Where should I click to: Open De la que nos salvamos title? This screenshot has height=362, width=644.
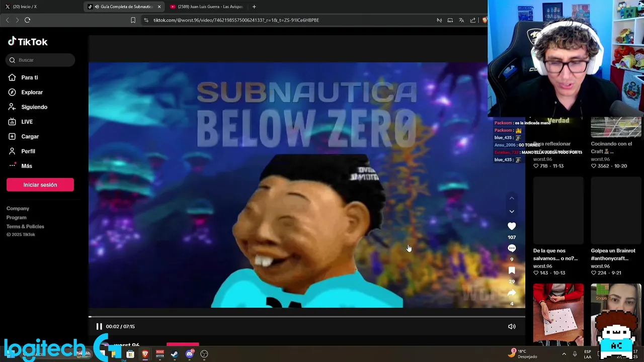pos(556,254)
